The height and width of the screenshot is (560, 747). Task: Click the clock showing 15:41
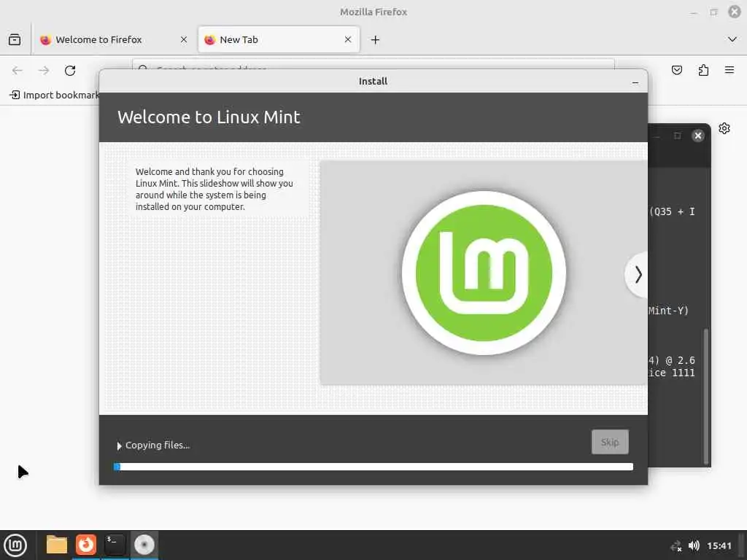tap(719, 545)
